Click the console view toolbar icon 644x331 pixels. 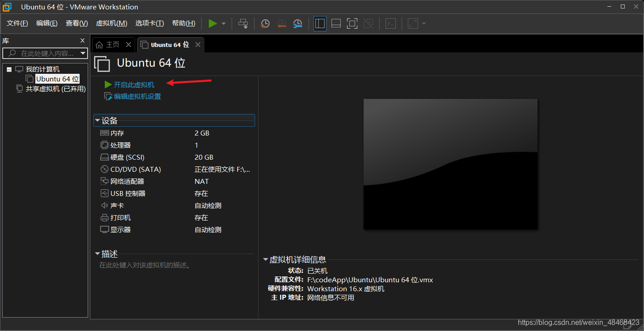[x=390, y=23]
